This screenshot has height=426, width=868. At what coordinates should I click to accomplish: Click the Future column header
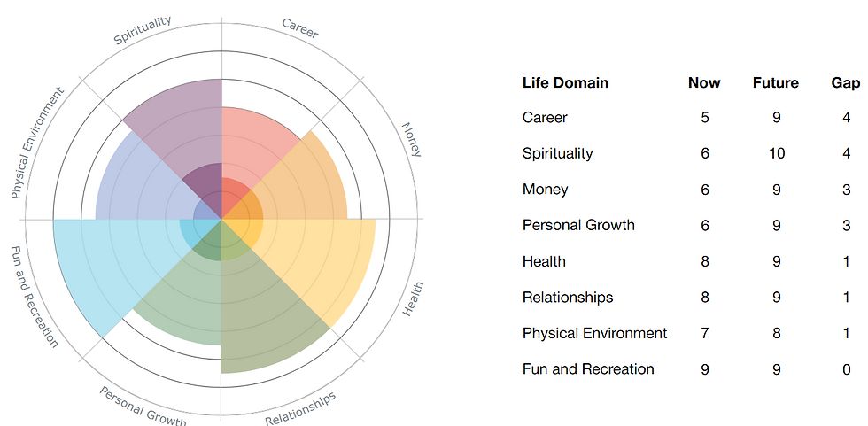[776, 82]
